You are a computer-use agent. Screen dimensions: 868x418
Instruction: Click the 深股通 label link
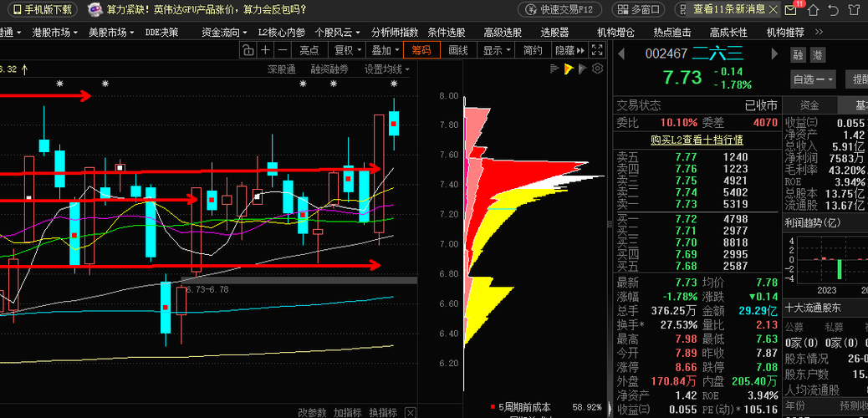click(282, 69)
